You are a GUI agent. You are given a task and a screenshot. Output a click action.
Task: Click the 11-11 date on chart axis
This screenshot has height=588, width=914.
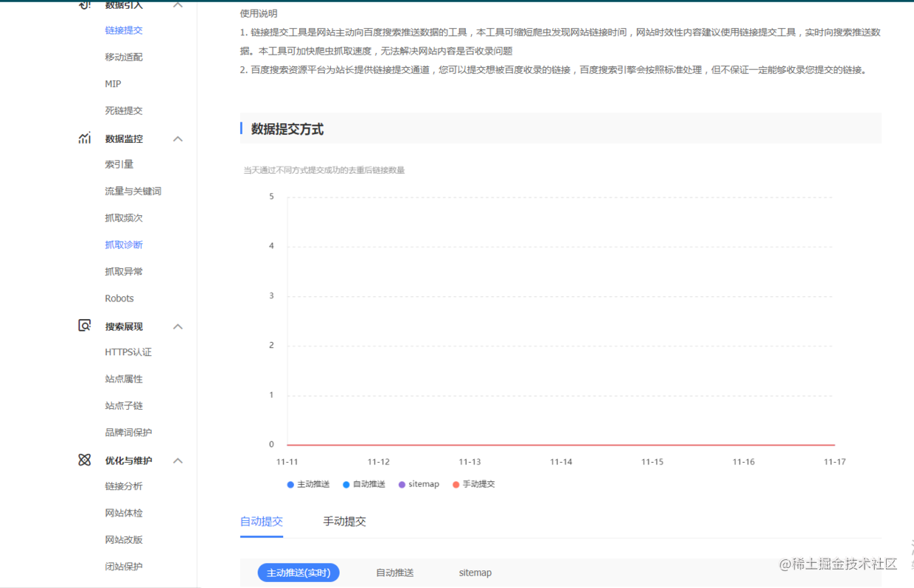(x=287, y=462)
